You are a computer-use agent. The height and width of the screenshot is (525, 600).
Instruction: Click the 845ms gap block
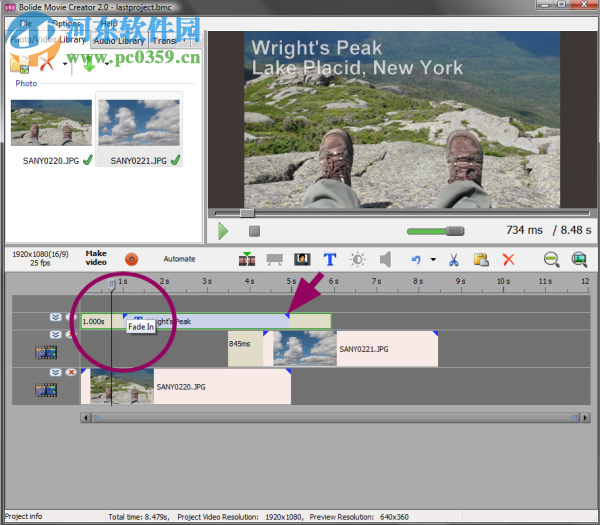(x=245, y=349)
